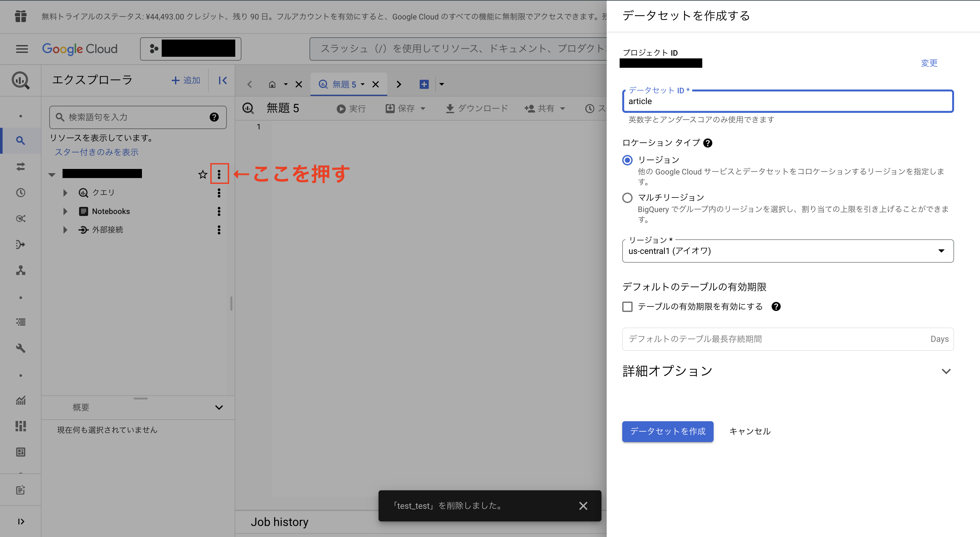The image size is (980, 537).
Task: Open location type help icon
Action: tap(707, 143)
